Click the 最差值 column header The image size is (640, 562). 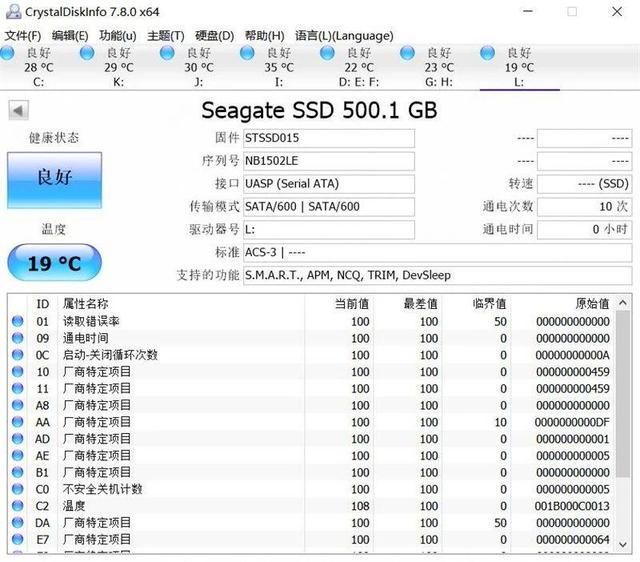pos(420,304)
